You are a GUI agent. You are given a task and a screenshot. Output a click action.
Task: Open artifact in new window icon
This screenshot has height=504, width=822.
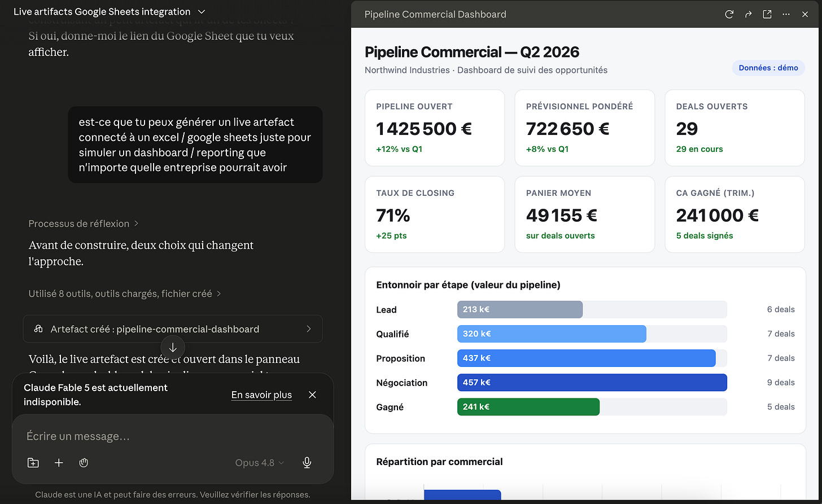pos(767,15)
